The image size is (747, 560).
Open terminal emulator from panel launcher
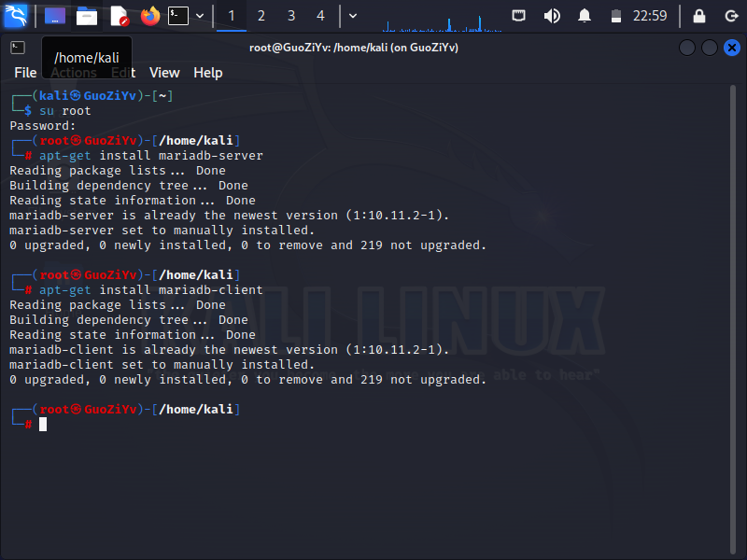coord(178,16)
